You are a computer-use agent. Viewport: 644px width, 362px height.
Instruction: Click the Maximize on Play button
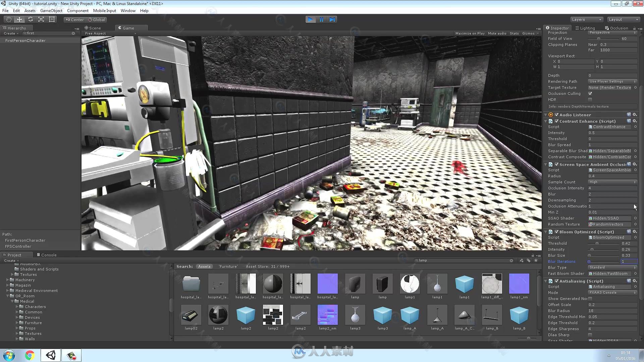470,34
